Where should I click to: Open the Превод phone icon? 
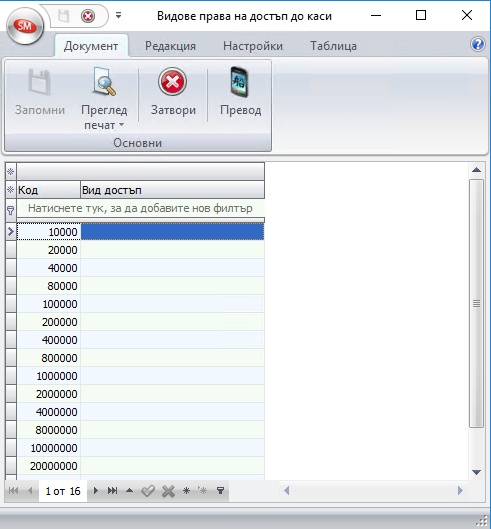(240, 82)
